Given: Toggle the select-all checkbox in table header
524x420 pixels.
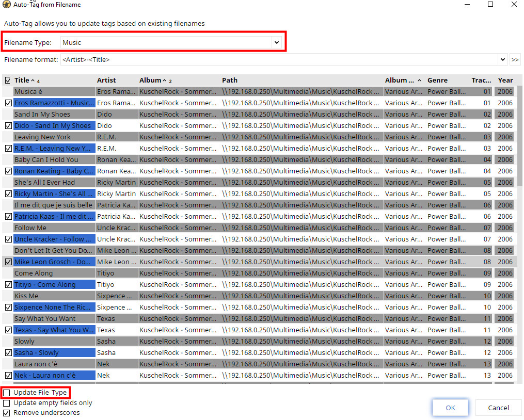Looking at the screenshot, I should point(7,80).
